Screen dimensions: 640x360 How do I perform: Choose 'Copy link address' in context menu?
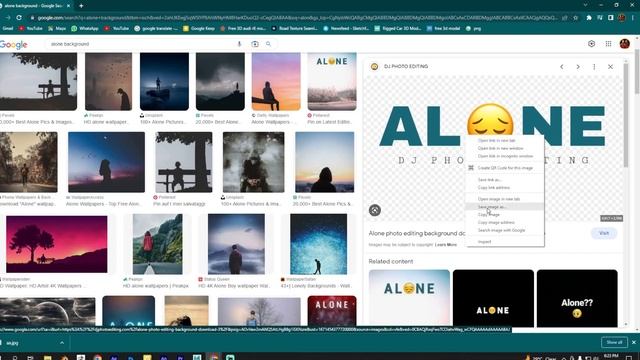(505, 187)
